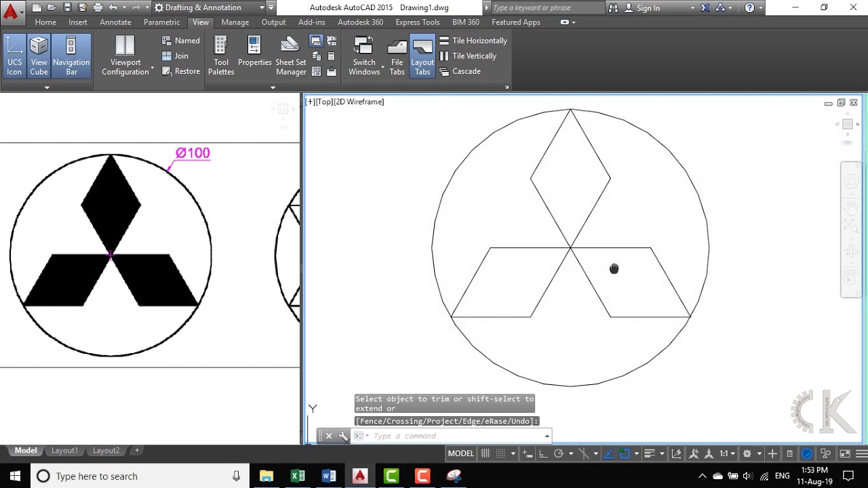Click the polar tracking status icon
This screenshot has width=868, height=488.
[559, 453]
